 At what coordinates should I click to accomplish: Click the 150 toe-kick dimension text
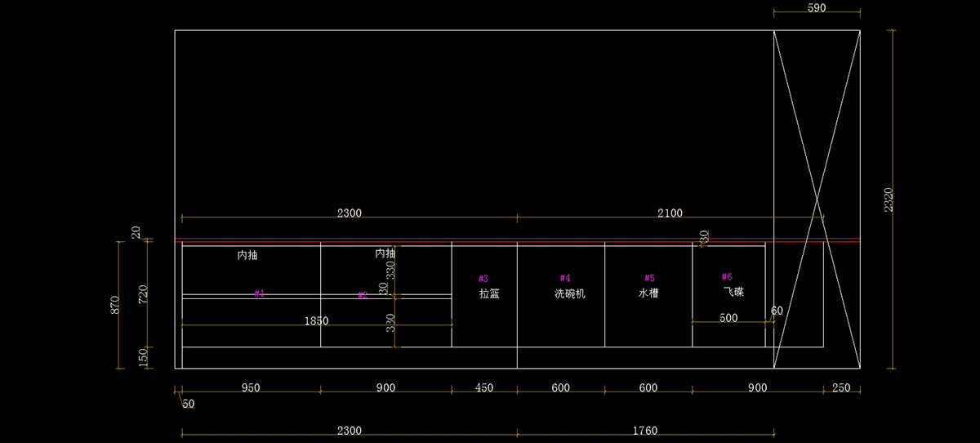(x=144, y=357)
